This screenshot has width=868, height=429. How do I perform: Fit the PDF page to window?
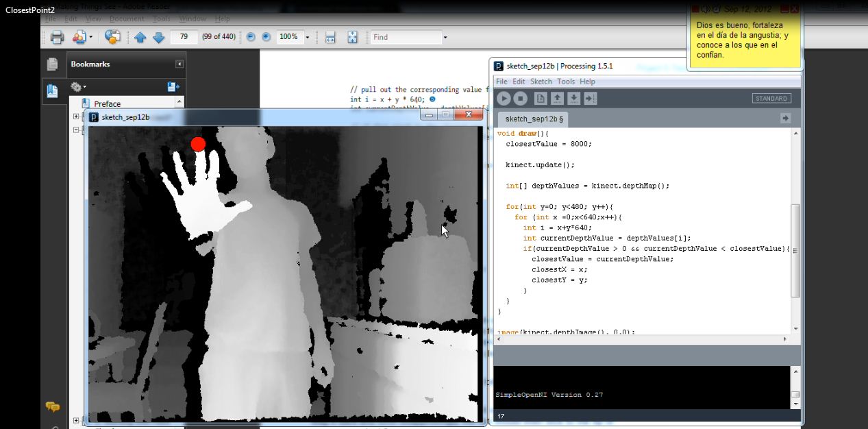351,37
